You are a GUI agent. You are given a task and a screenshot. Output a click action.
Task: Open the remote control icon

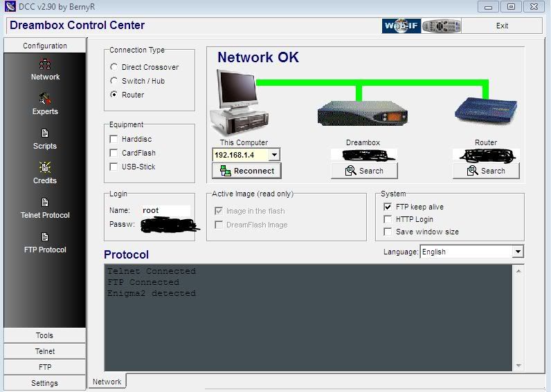[x=442, y=26]
